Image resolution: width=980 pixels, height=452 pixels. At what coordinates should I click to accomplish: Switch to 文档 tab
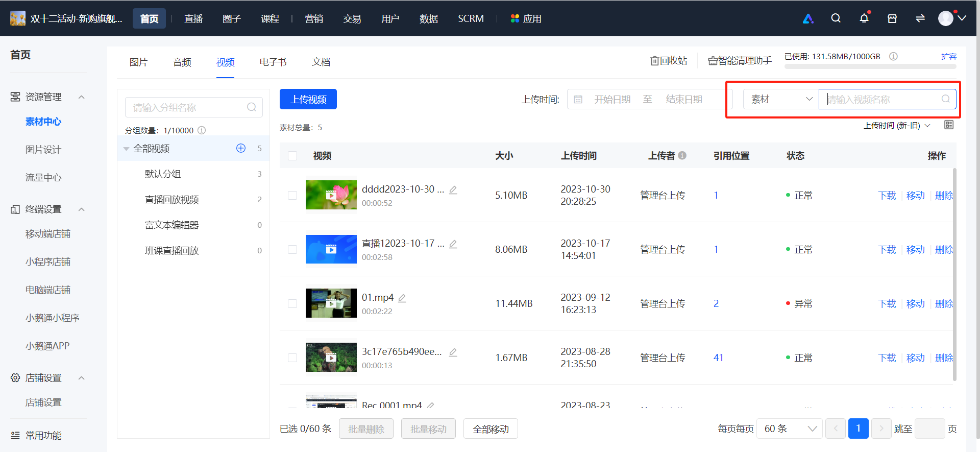click(321, 62)
